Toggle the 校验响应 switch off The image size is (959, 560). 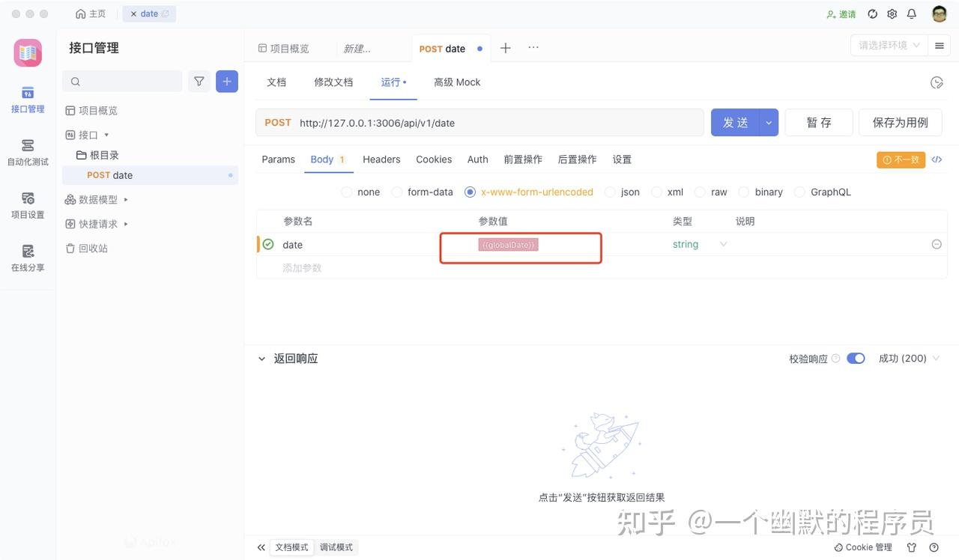point(855,358)
